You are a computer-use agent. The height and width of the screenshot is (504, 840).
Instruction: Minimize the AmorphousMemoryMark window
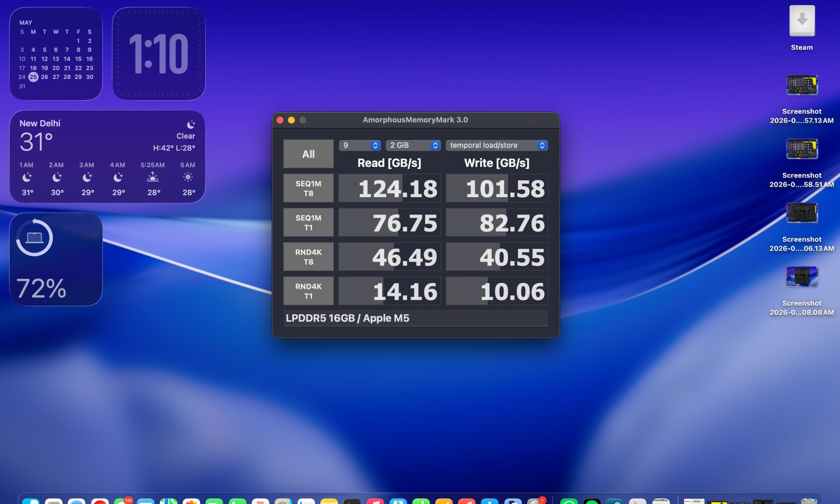(291, 120)
